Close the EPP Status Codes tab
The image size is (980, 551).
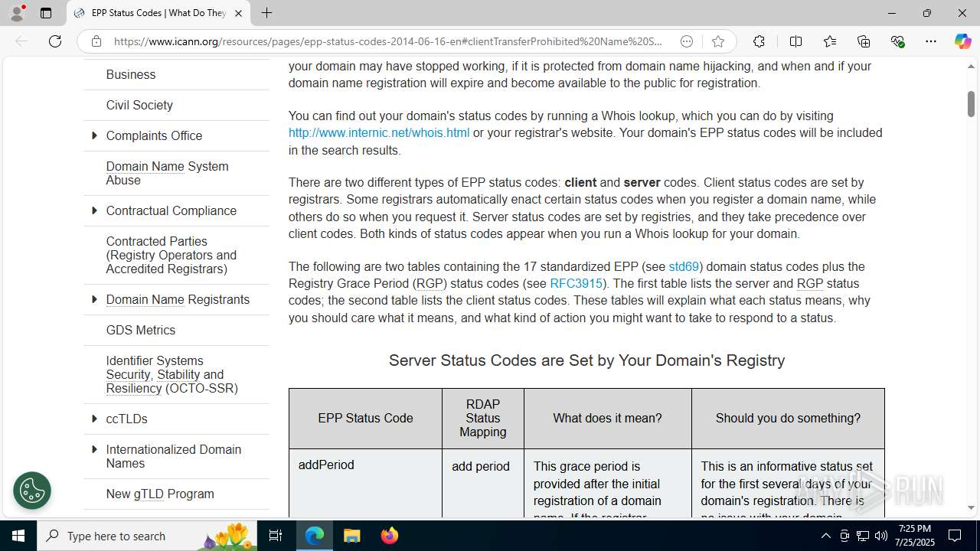click(238, 13)
